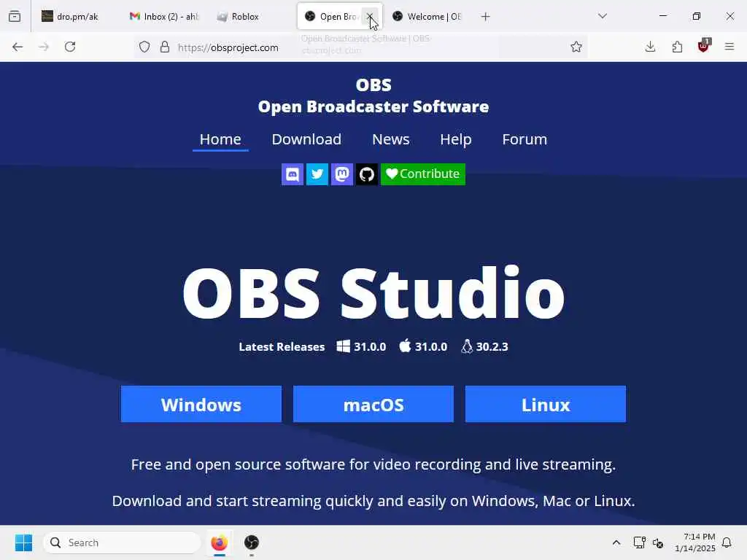The height and width of the screenshot is (560, 747).
Task: Open the network status tray icon
Action: [x=639, y=542]
